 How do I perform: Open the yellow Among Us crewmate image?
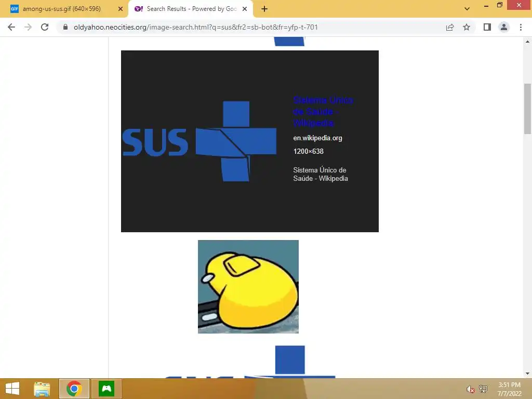[x=248, y=287]
